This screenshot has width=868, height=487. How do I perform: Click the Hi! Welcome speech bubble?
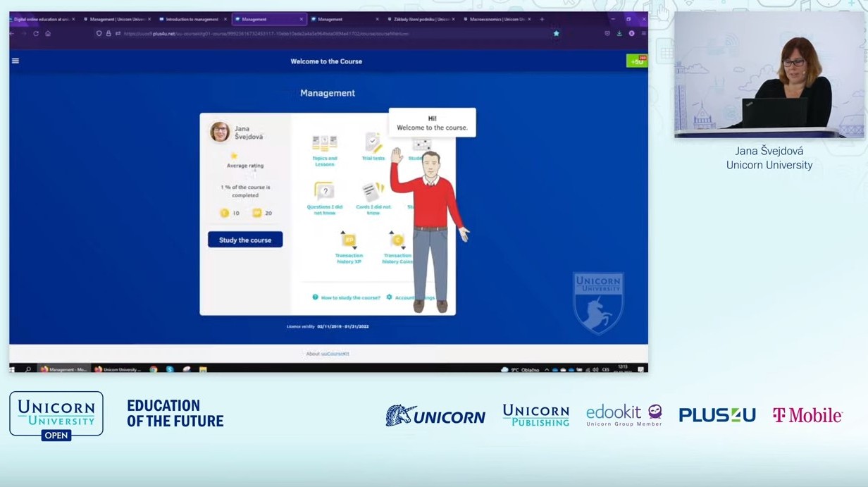click(x=432, y=123)
